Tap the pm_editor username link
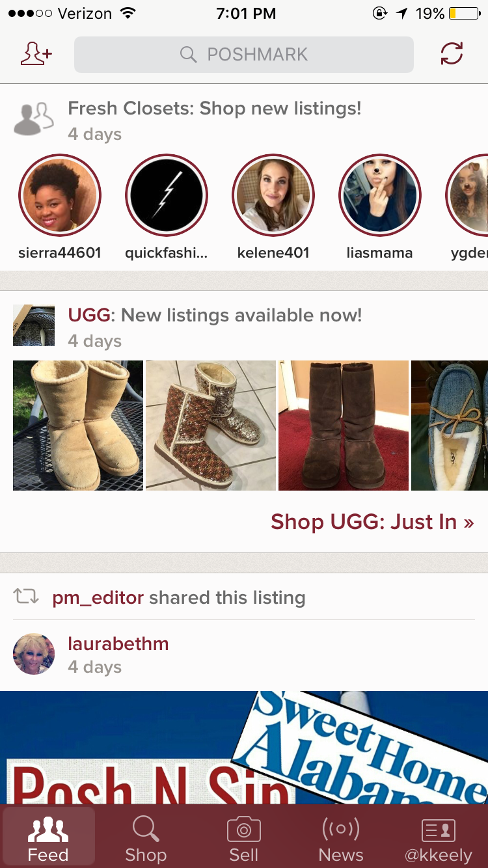 click(98, 598)
